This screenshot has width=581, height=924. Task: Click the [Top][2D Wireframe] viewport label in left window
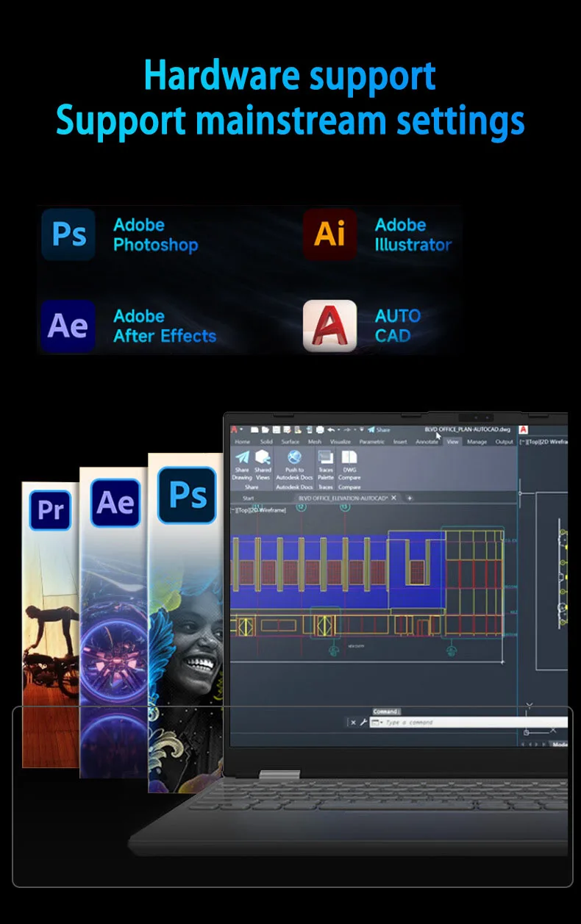coord(258,509)
